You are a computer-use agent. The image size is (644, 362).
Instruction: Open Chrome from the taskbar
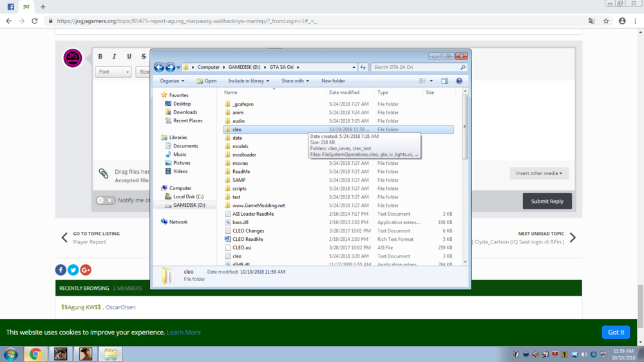35,354
